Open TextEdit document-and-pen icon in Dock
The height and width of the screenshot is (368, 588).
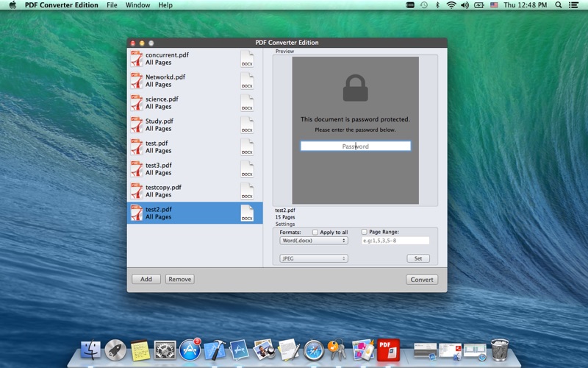tap(289, 350)
